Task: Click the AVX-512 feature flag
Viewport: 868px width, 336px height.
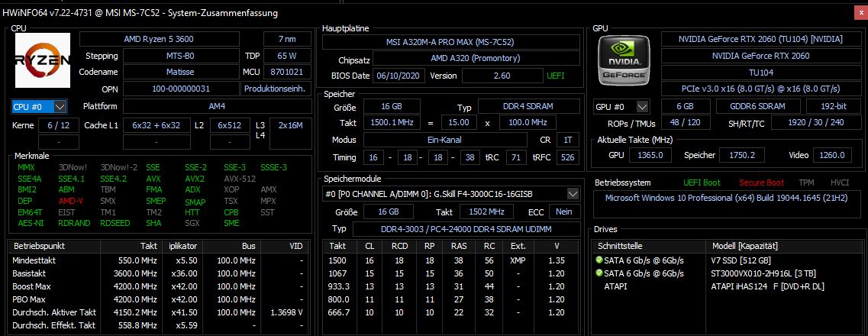Action: tap(240, 179)
